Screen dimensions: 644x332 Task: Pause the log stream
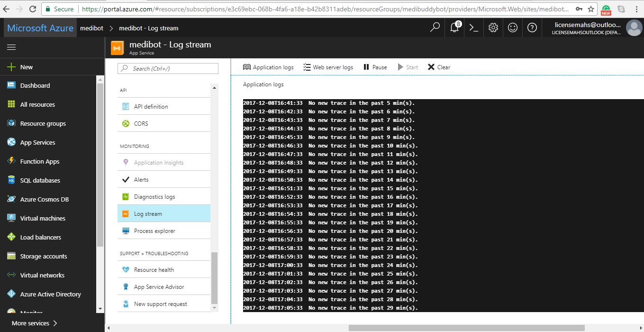pos(375,67)
